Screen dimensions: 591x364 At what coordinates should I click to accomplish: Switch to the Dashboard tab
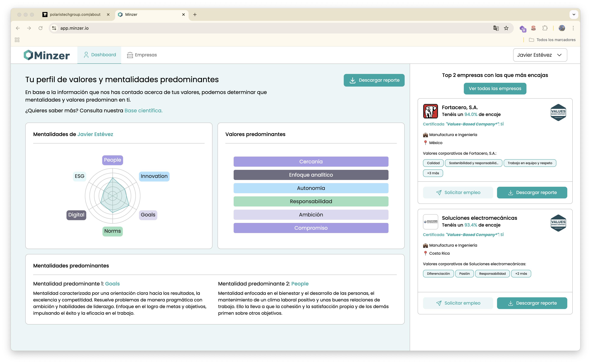tap(99, 55)
